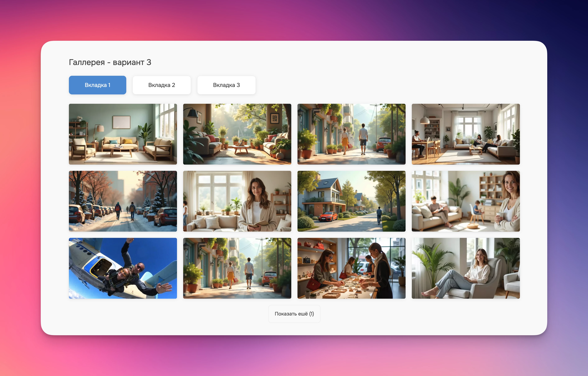Click the Галлерея - вариант 3 heading

pos(110,62)
